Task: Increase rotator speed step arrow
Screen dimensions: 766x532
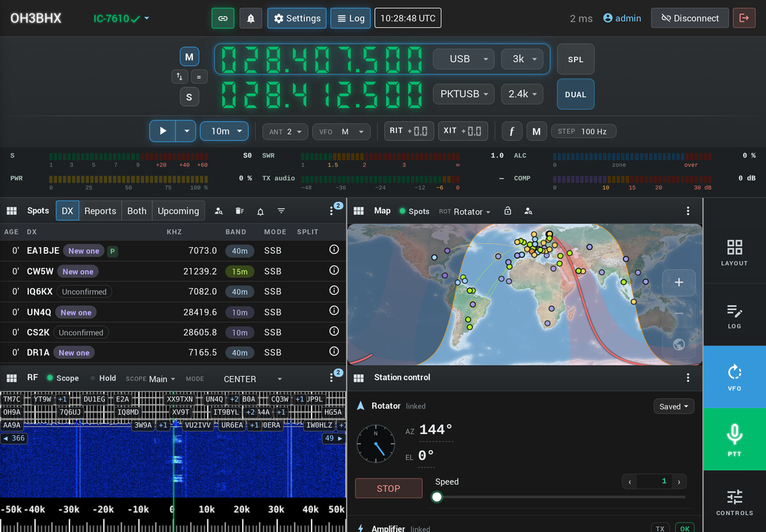Action: (x=679, y=482)
